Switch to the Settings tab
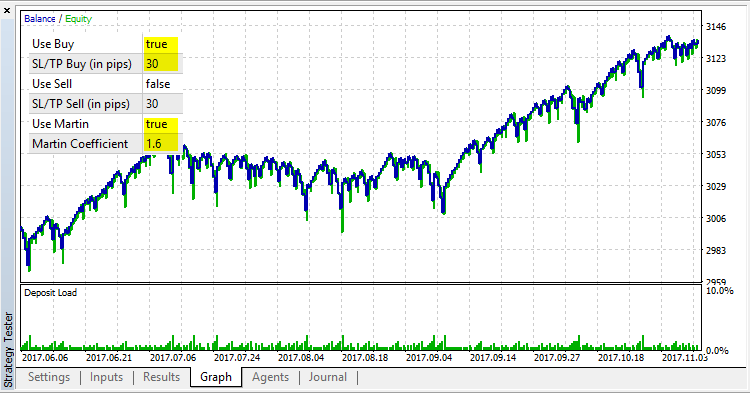Image resolution: width=750 pixels, height=394 pixels. click(x=49, y=377)
